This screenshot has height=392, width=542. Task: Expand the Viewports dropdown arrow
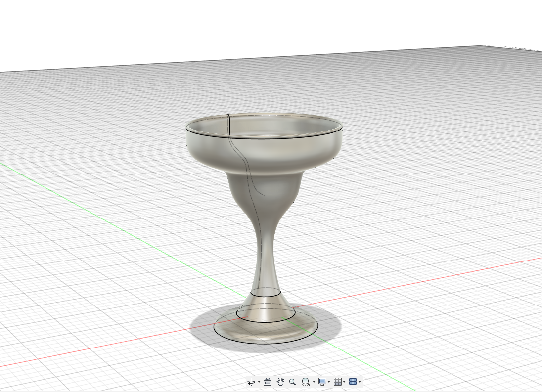(360, 382)
